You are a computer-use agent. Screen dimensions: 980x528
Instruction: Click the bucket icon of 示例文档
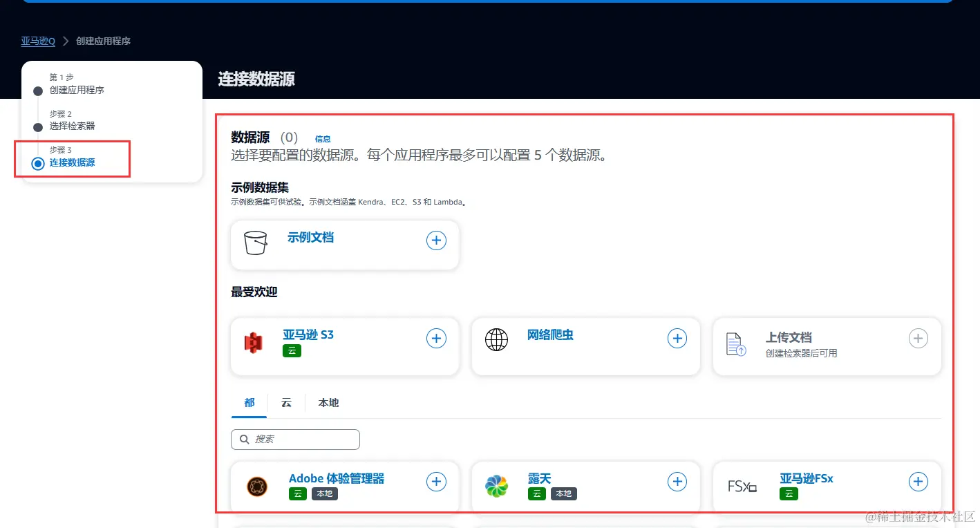(256, 243)
